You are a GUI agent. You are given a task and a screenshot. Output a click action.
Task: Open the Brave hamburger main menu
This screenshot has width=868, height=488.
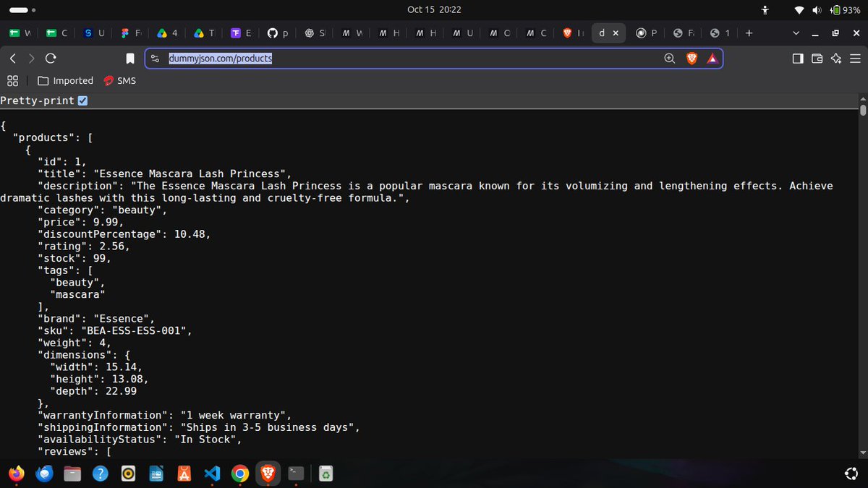pyautogui.click(x=855, y=59)
